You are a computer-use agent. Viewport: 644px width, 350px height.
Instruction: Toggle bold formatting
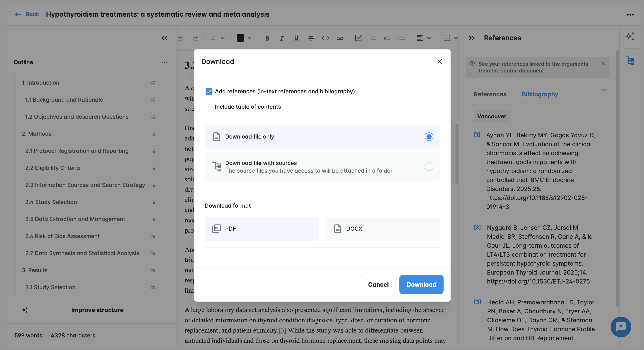pos(267,38)
